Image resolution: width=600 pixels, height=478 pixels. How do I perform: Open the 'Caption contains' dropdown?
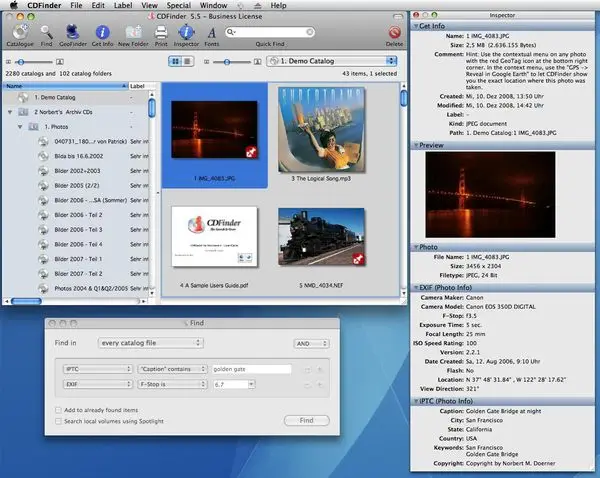(172, 369)
